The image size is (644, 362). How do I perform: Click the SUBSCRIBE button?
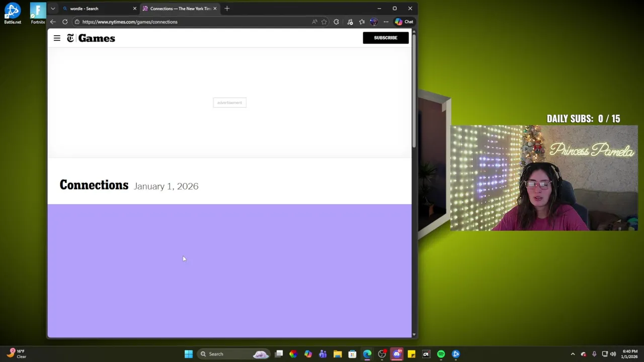pos(385,38)
